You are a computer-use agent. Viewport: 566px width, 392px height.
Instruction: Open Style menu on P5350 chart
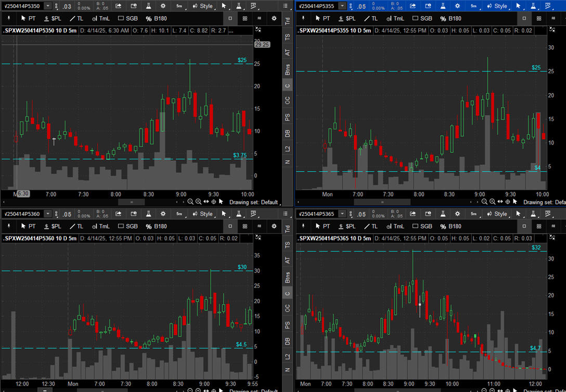click(x=203, y=6)
